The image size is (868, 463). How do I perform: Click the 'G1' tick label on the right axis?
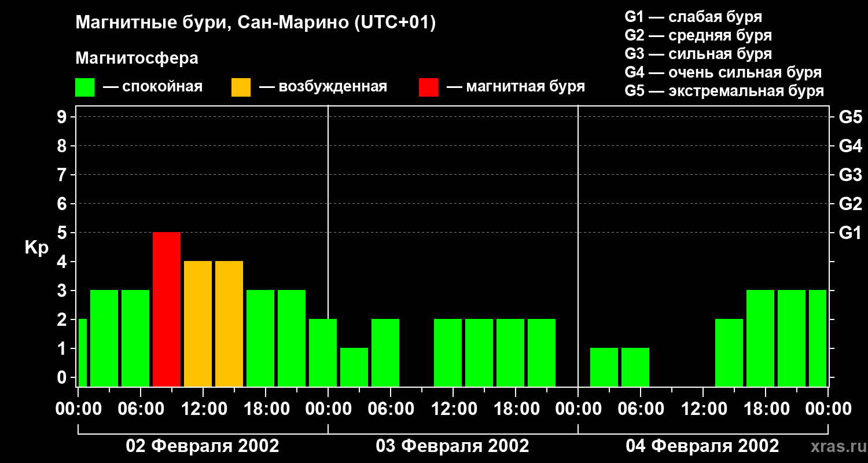click(850, 233)
